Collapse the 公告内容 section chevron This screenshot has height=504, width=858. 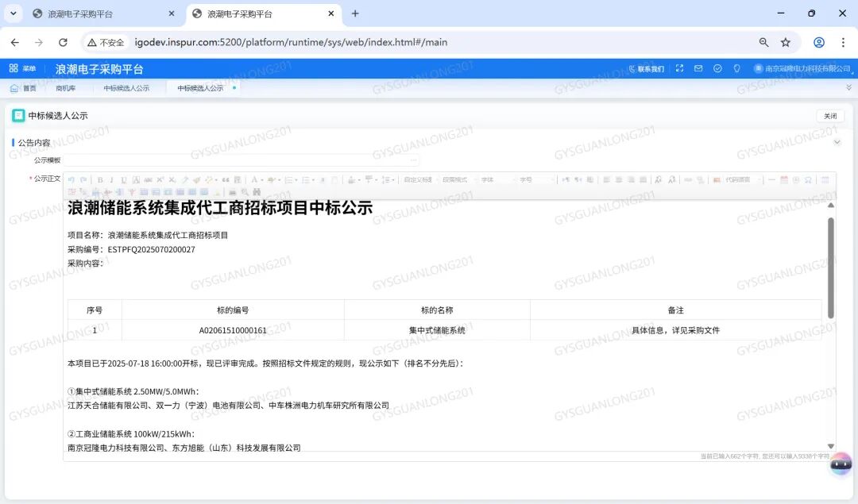[x=837, y=142]
